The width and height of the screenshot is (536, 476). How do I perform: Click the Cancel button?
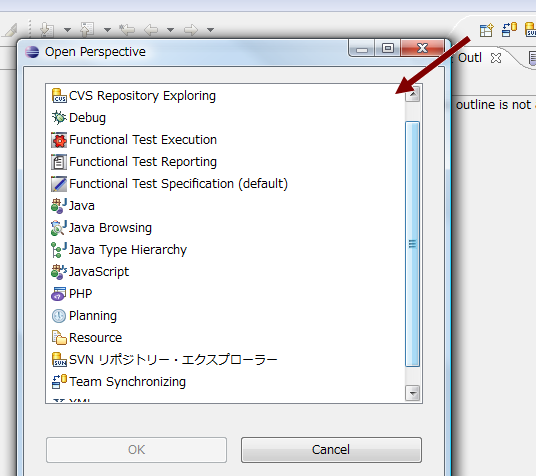[331, 450]
